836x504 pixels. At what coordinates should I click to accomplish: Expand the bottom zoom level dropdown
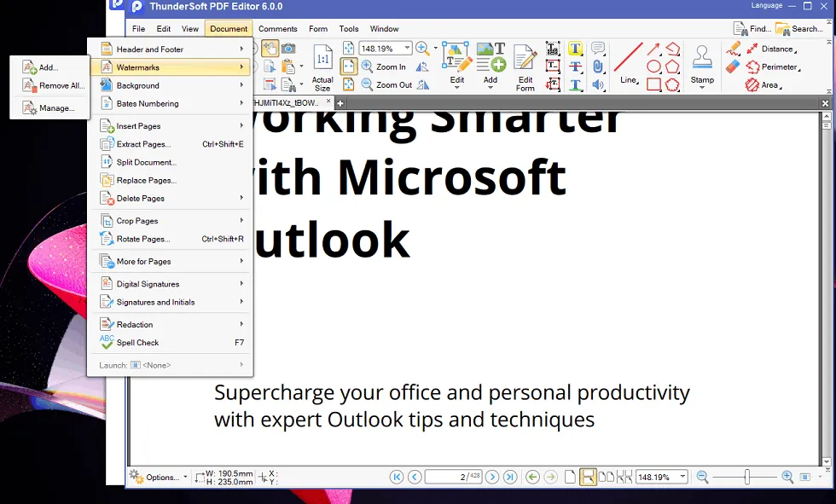[682, 478]
